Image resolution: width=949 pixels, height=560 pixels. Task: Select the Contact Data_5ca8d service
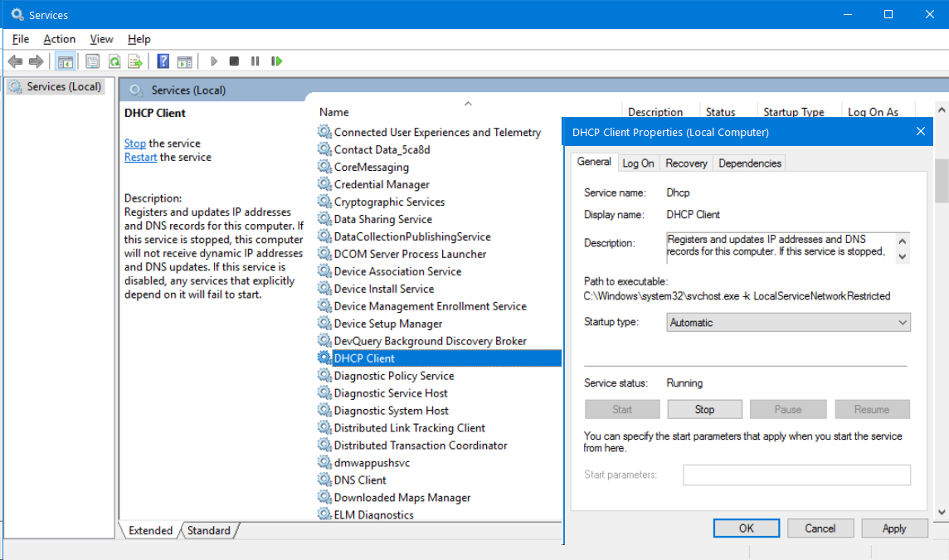pyautogui.click(x=382, y=149)
